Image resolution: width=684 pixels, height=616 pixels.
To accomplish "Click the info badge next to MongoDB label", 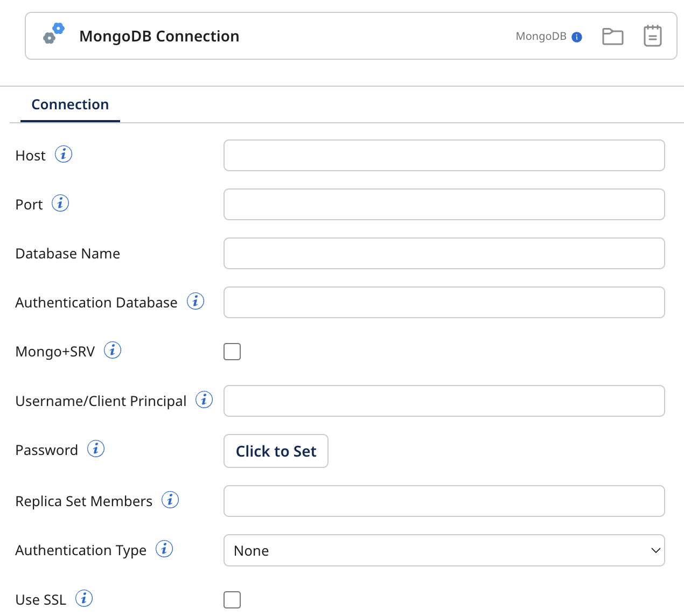I will tap(578, 37).
